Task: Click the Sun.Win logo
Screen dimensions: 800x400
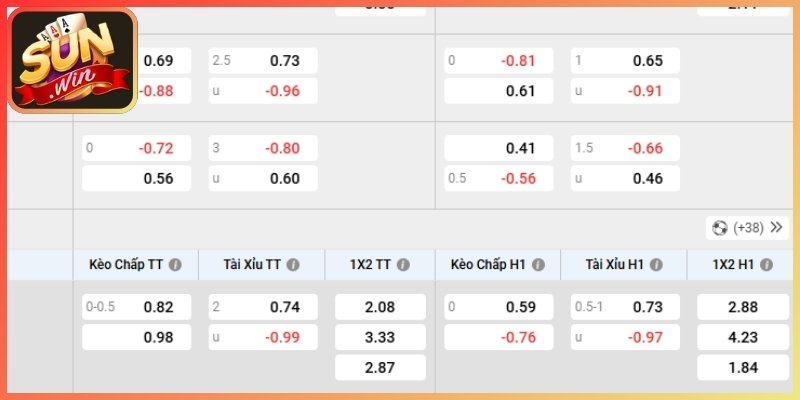Action: pyautogui.click(x=72, y=60)
